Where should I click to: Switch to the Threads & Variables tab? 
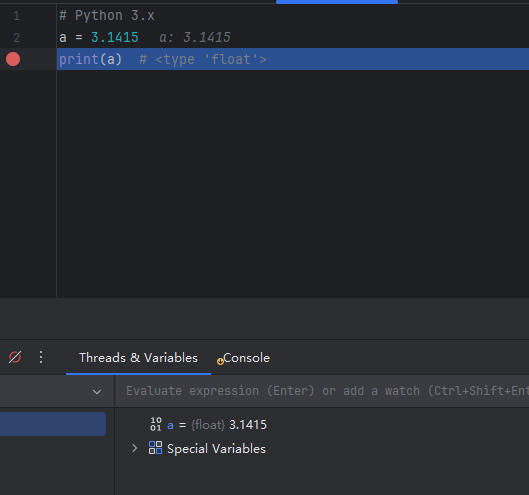tap(138, 358)
